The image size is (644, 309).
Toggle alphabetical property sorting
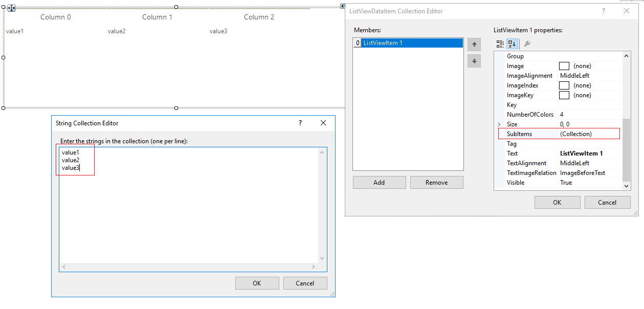tap(512, 43)
